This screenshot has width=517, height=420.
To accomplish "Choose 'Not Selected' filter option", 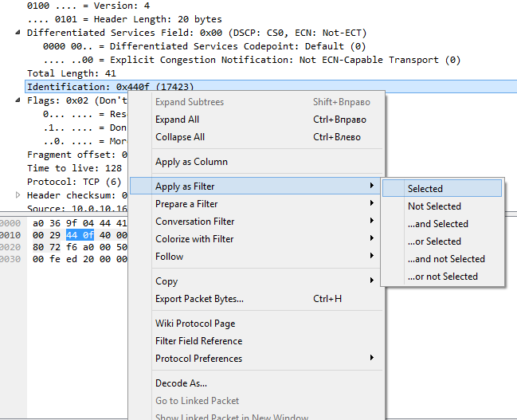I will click(x=434, y=206).
